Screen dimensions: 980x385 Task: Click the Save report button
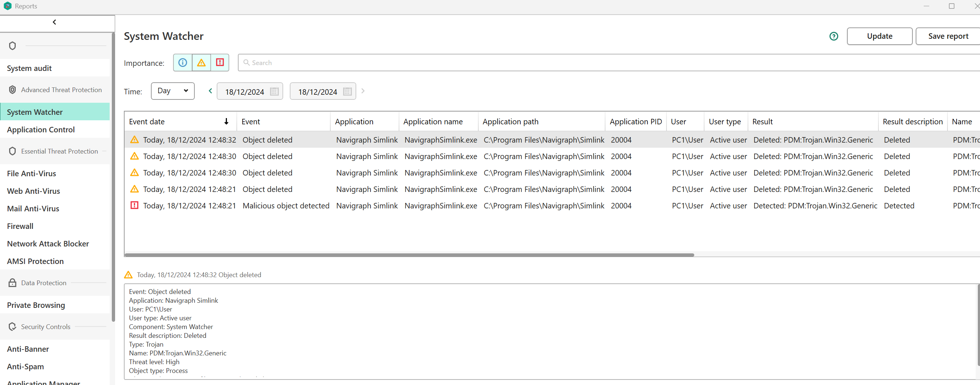tap(948, 36)
